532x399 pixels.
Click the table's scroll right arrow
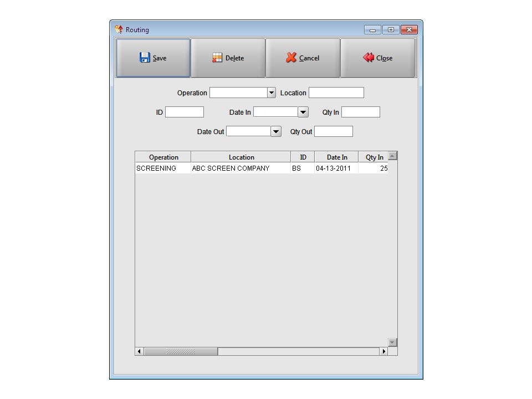coord(383,351)
